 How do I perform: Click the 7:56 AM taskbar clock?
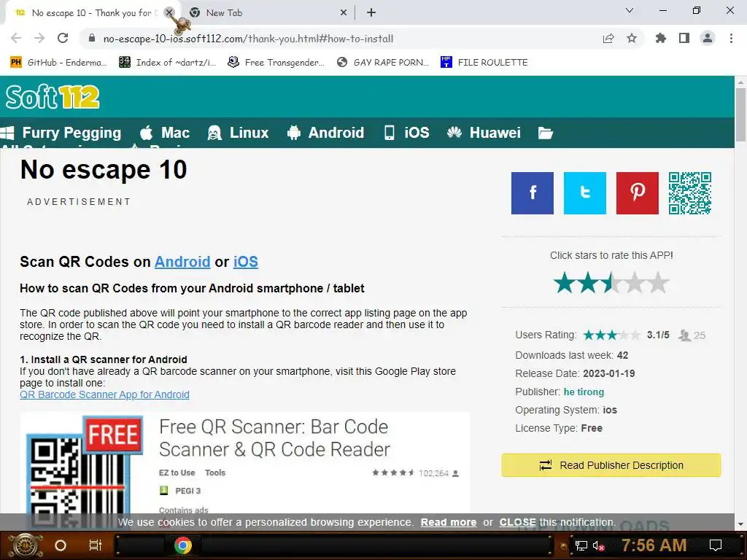[x=654, y=545]
